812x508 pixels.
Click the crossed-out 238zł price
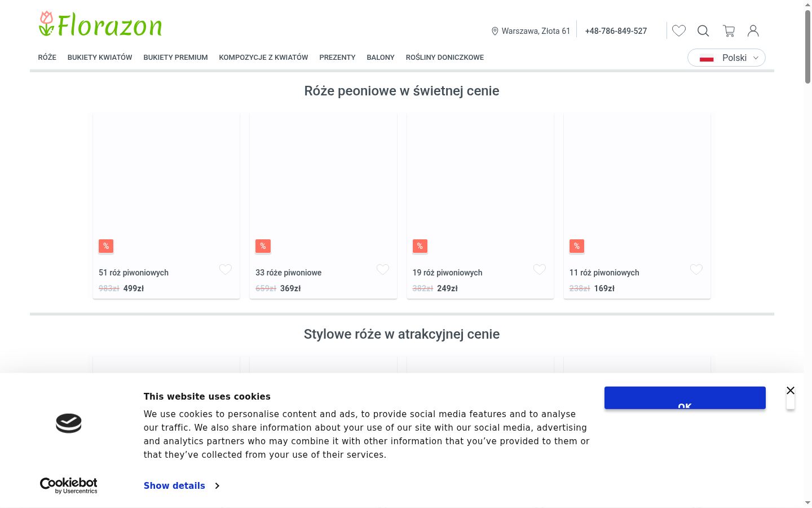click(580, 288)
